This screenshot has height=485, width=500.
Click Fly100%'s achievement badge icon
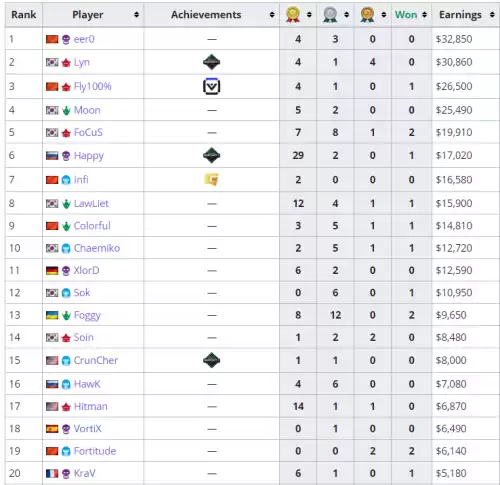[212, 86]
